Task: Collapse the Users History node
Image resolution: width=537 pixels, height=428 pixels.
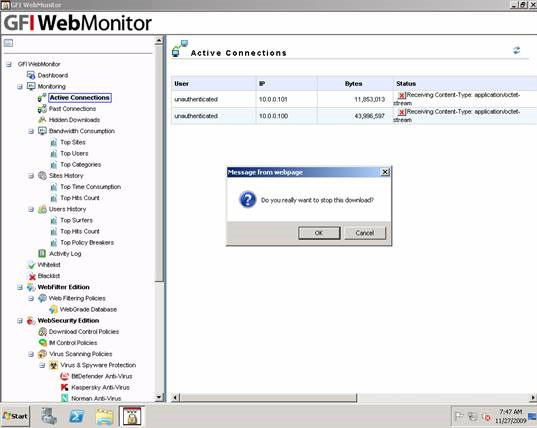Action: pos(31,209)
